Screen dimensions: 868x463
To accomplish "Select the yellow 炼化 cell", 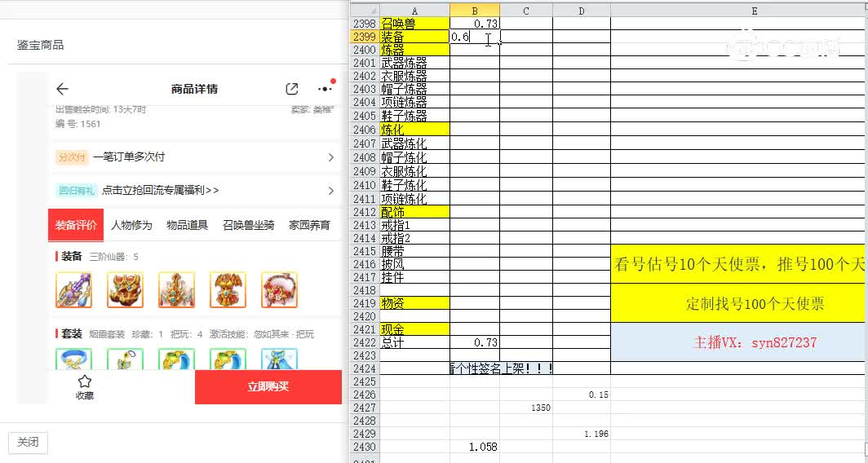I will pos(414,130).
